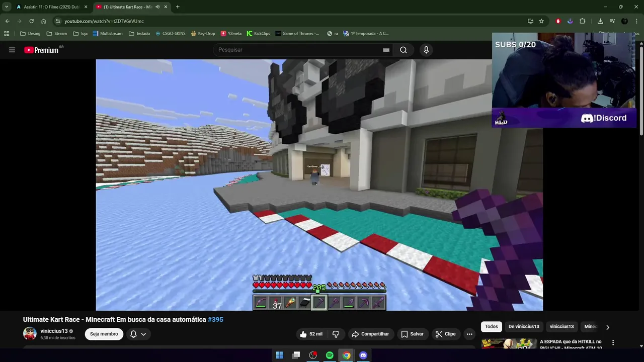
Task: Open the Y2meta bookmark
Action: pos(231,34)
